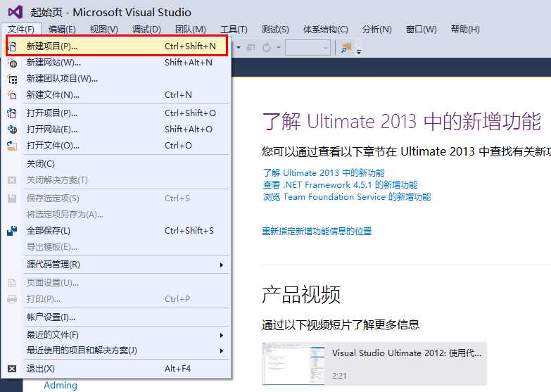Open the 测试(S) menu

[x=275, y=29]
